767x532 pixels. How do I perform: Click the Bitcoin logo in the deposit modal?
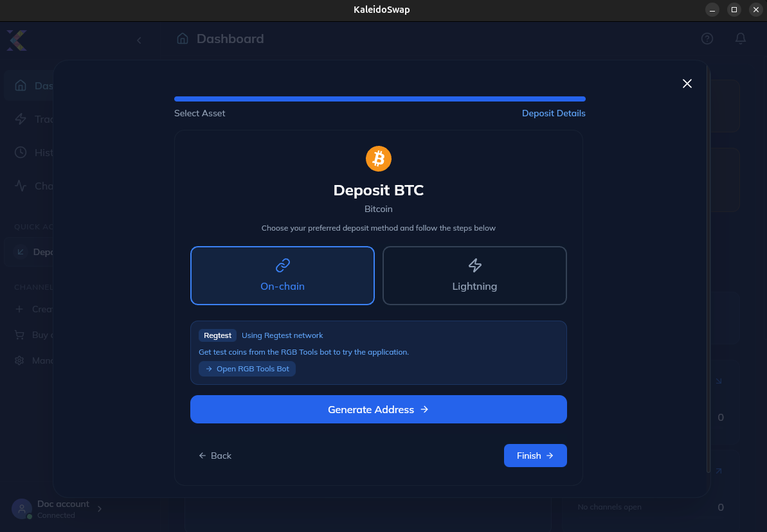tap(378, 159)
